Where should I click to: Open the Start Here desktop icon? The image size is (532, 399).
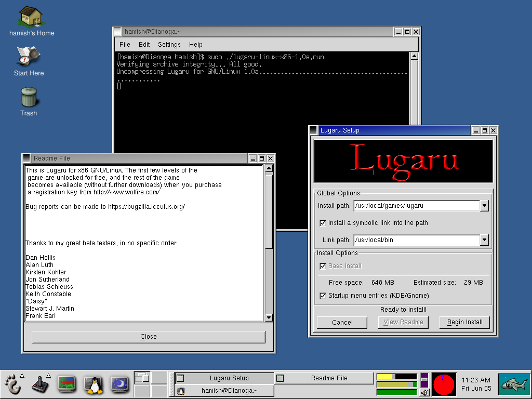pos(29,61)
